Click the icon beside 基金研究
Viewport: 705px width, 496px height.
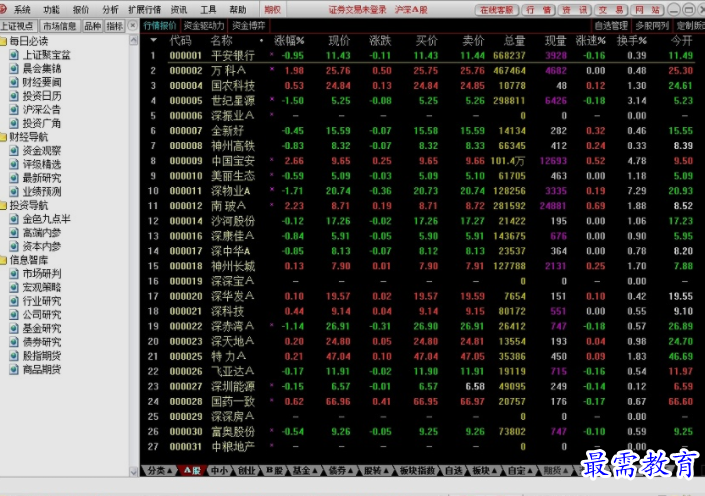coord(14,328)
